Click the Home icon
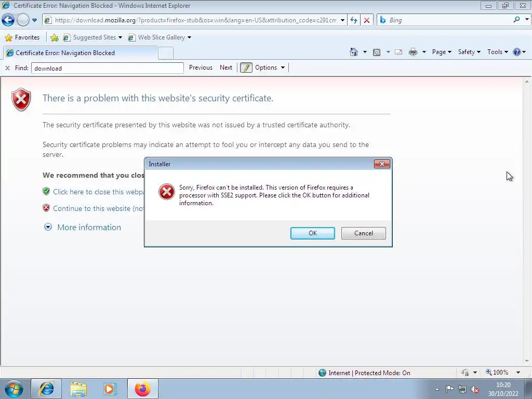Screen dimensions: 532x399 click(353, 52)
